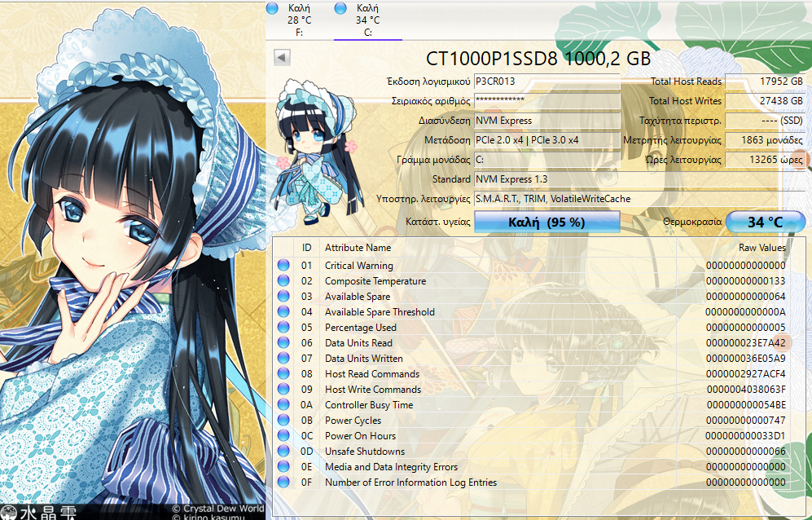This screenshot has width=812, height=520.
Task: Click the power-on hours 13265 ώρες value
Action: (x=765, y=160)
